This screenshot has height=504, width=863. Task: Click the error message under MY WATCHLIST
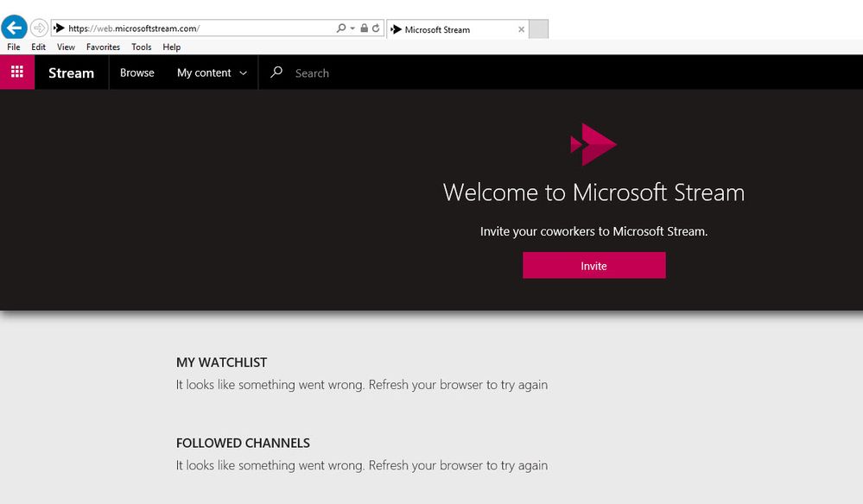click(x=362, y=385)
